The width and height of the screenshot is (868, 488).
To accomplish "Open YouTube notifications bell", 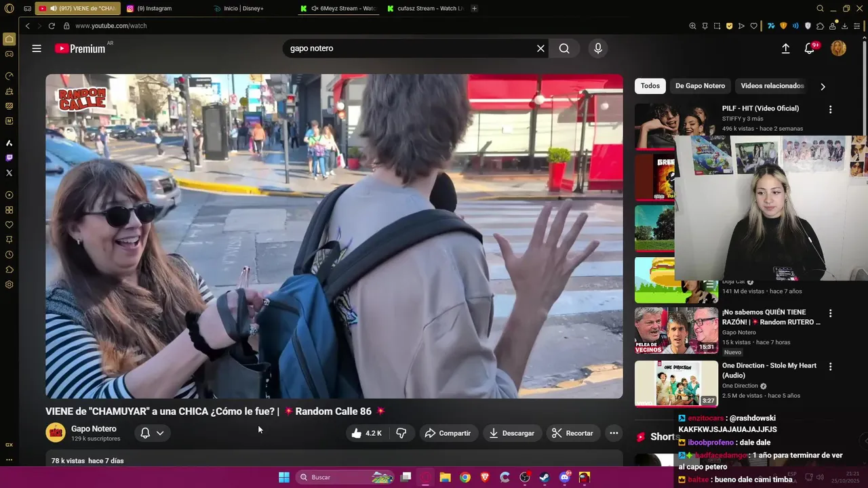I will tap(810, 49).
